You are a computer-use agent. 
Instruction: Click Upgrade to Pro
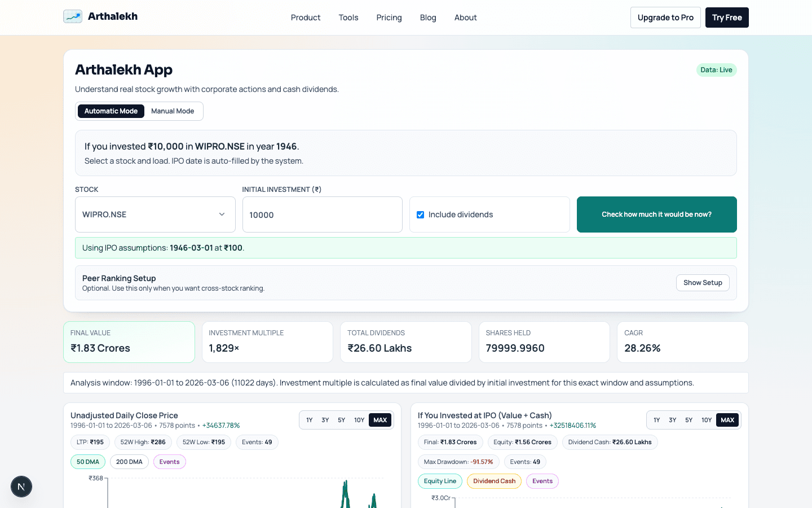tap(665, 17)
